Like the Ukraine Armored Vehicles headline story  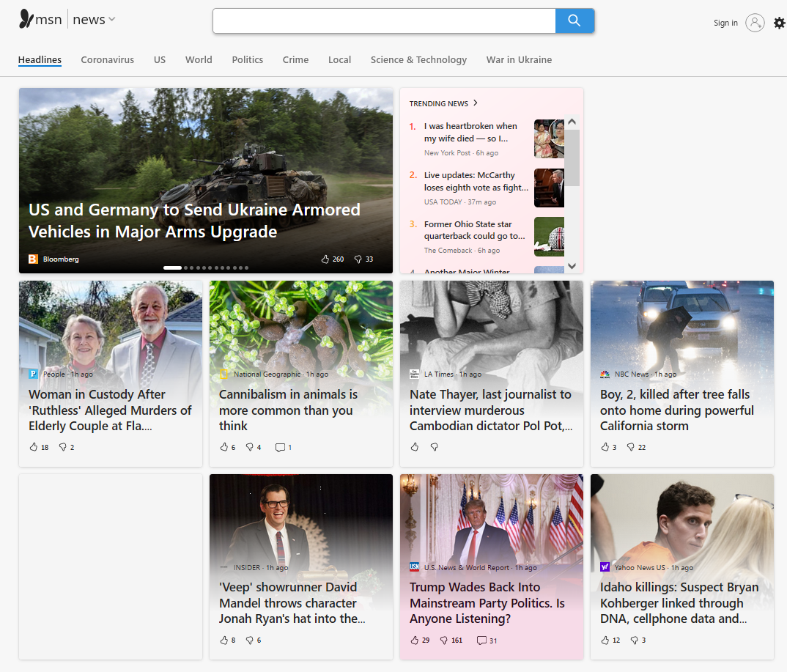coord(325,259)
